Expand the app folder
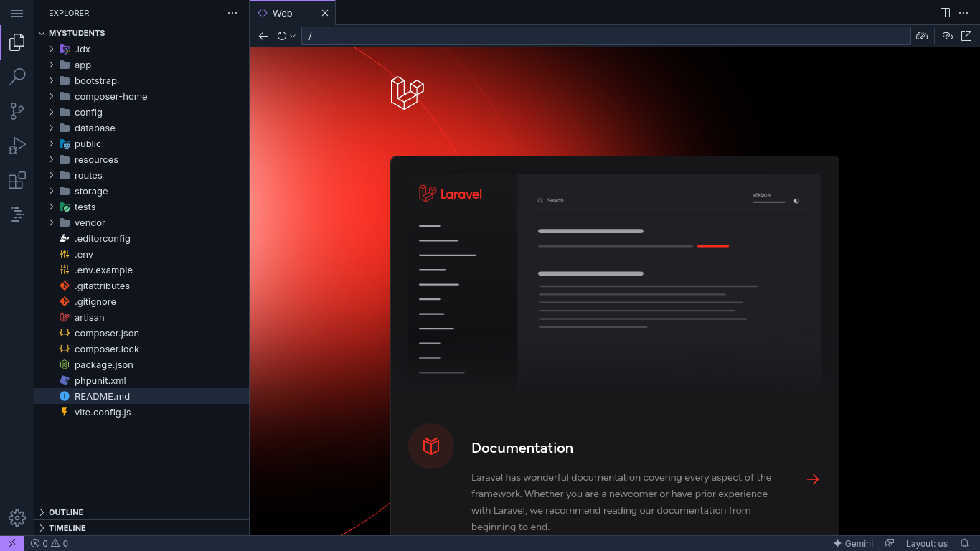Viewport: 980px width, 551px height. click(x=142, y=65)
